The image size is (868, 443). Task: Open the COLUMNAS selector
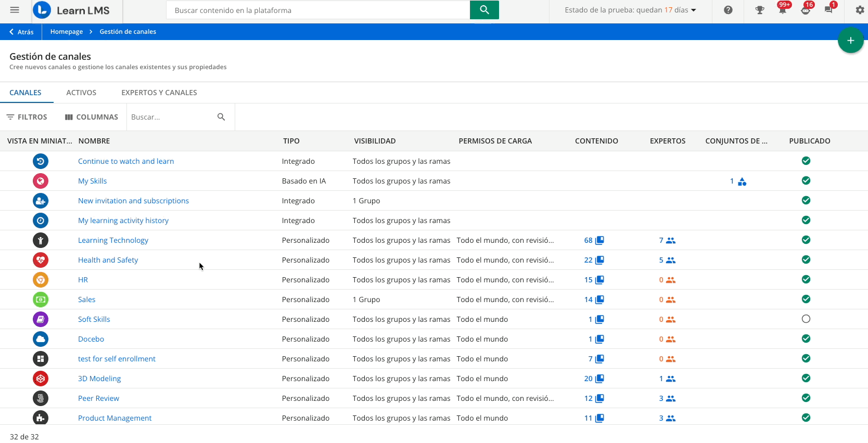[92, 117]
